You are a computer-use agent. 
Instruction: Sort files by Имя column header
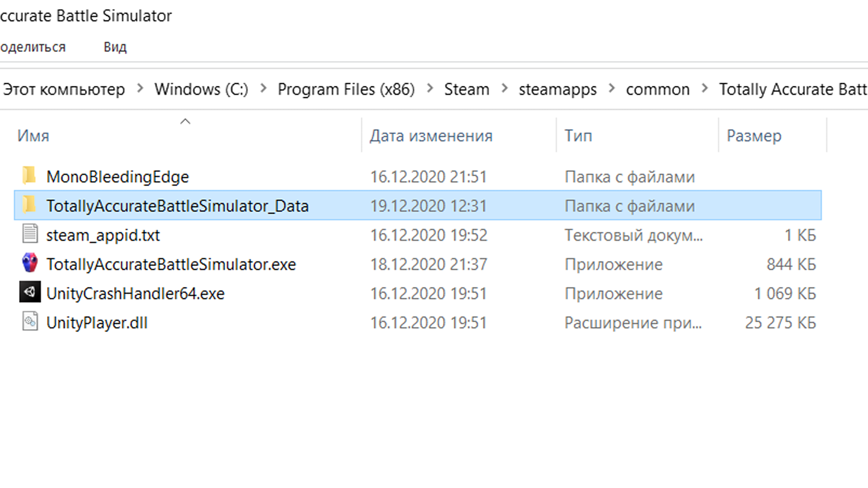33,136
